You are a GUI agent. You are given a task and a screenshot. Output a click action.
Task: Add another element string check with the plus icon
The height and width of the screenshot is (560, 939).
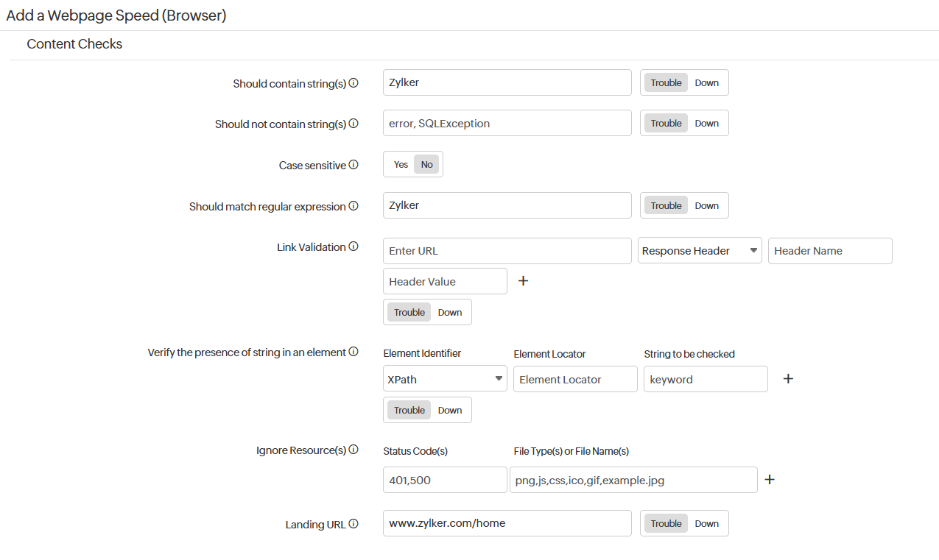788,378
